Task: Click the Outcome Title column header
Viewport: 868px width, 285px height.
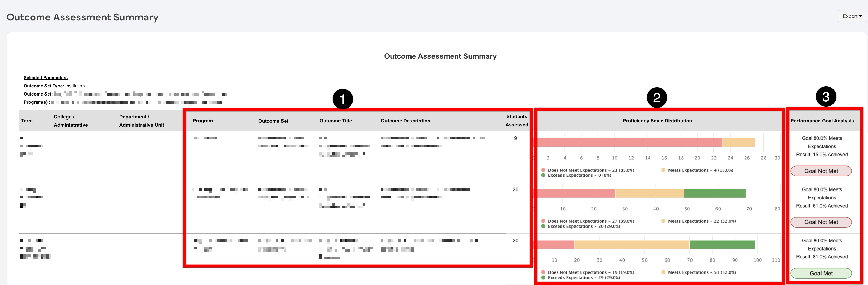Action: click(336, 121)
